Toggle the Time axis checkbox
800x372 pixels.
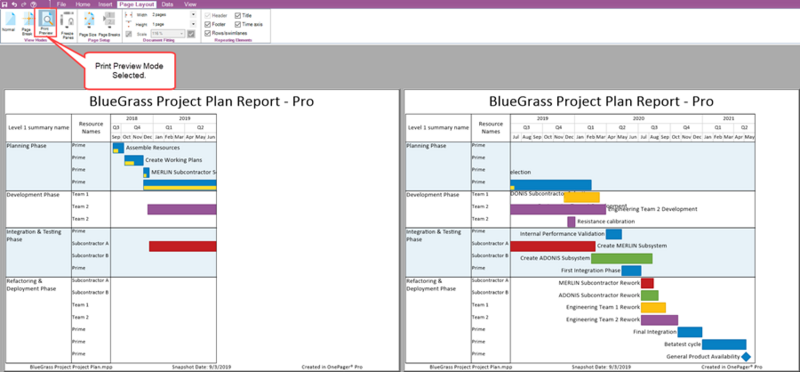click(238, 24)
